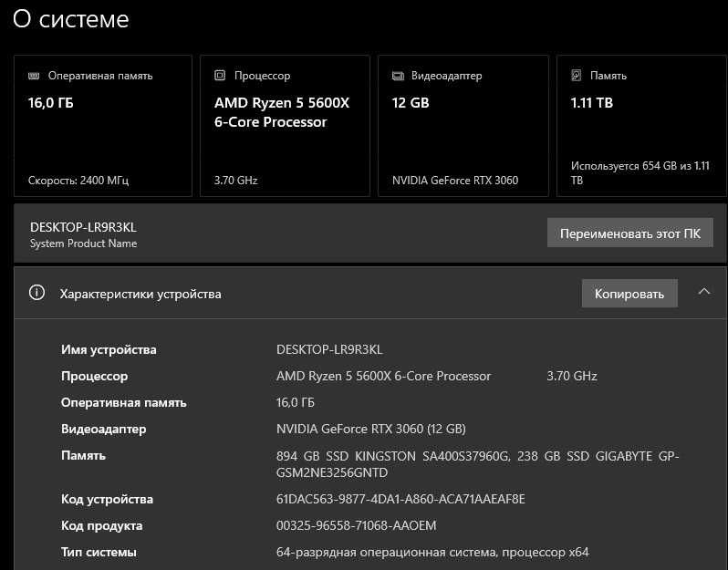Click the Характеристики устройства section title
The height and width of the screenshot is (570, 728).
tap(140, 294)
